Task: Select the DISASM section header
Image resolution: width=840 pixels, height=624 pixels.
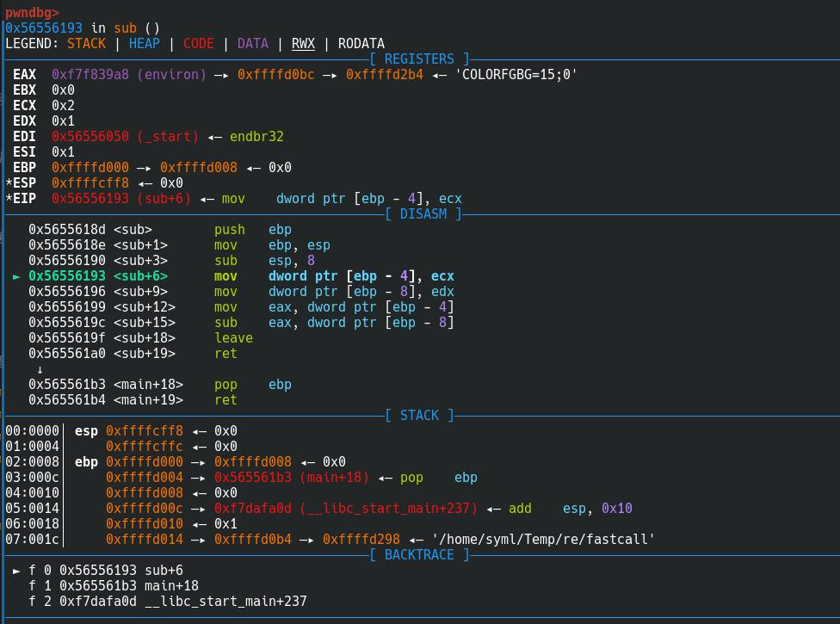Action: (x=423, y=214)
